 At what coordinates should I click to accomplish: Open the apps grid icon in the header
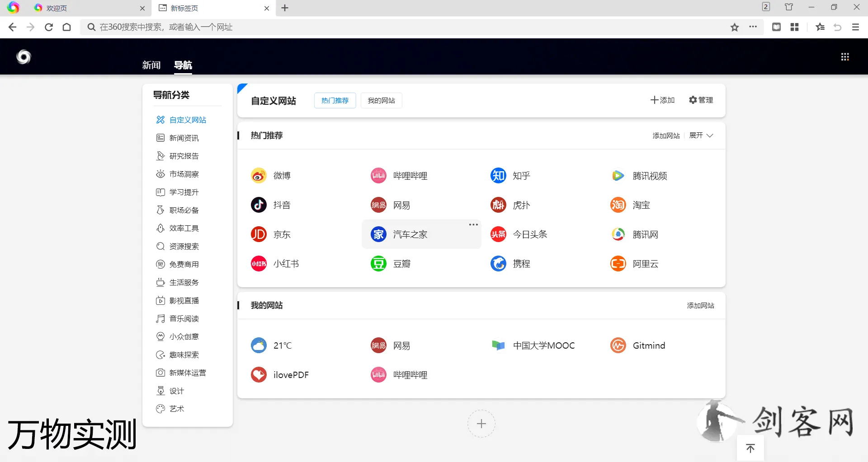pos(845,57)
